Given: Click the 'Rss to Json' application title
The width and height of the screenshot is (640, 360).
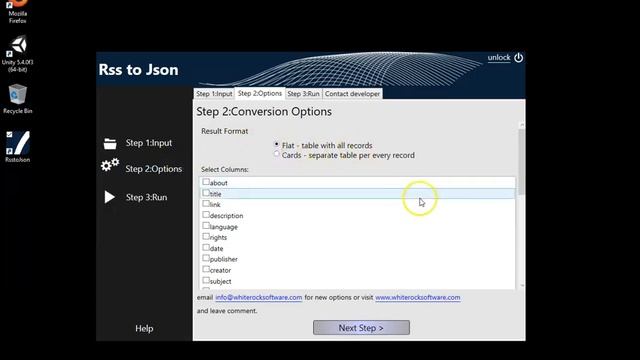Looking at the screenshot, I should pyautogui.click(x=138, y=70).
